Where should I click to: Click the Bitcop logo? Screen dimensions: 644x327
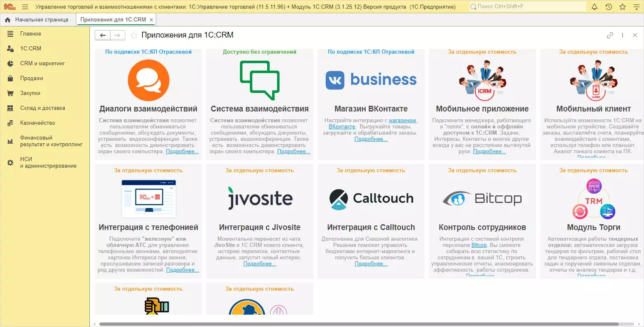tap(482, 199)
